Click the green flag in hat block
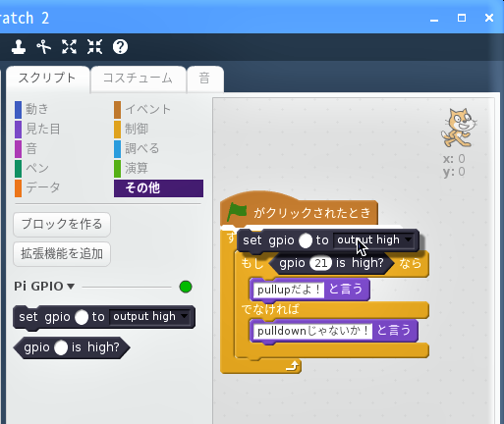The image size is (504, 424). point(237,212)
